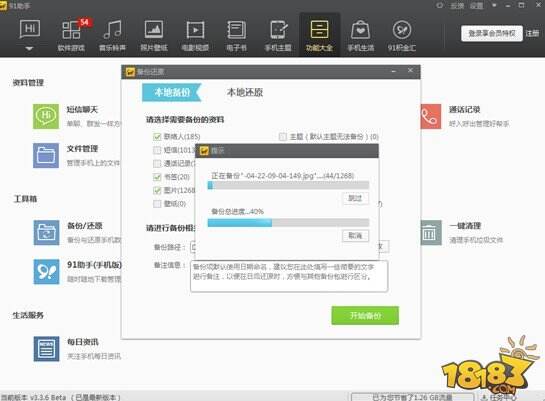Screen dimensions: 545x401
Task: Switch to 本地还原 local restore tab
Action: pyautogui.click(x=245, y=92)
